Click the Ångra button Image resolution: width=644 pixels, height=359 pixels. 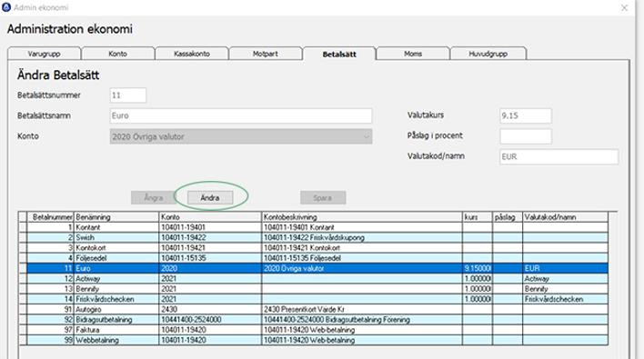point(154,198)
